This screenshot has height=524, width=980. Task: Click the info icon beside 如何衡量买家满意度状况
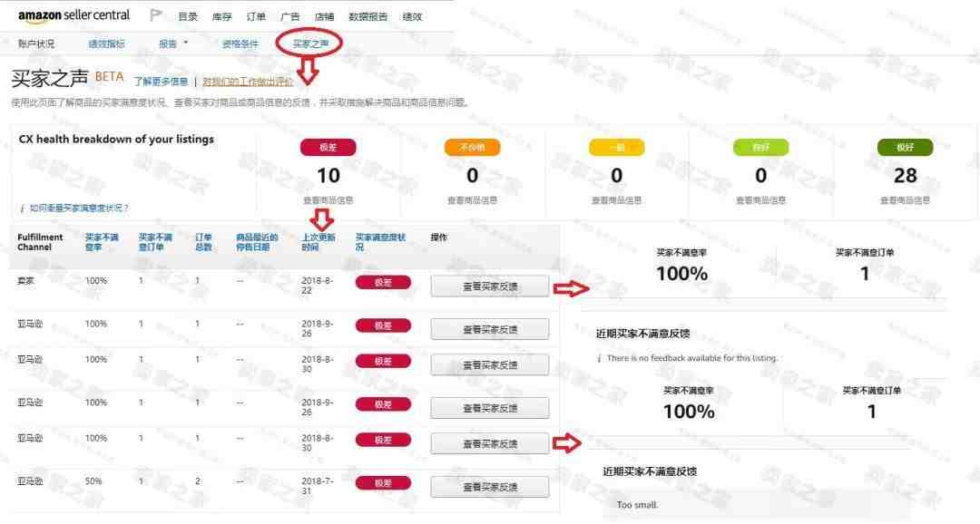point(23,209)
